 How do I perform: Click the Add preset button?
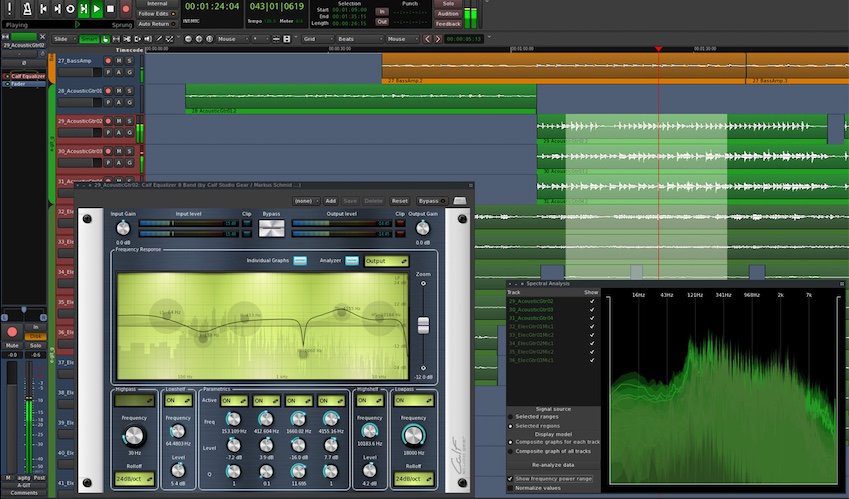pyautogui.click(x=330, y=201)
